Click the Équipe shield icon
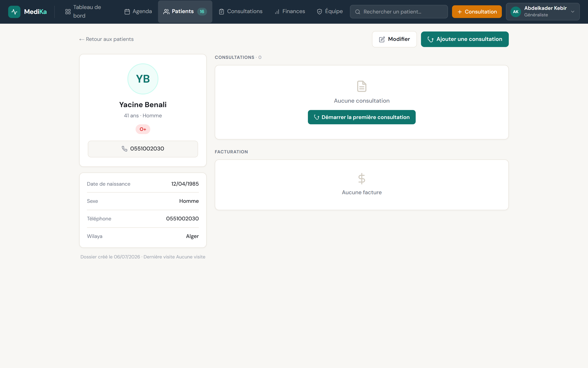This screenshot has height=368, width=588. click(x=320, y=12)
